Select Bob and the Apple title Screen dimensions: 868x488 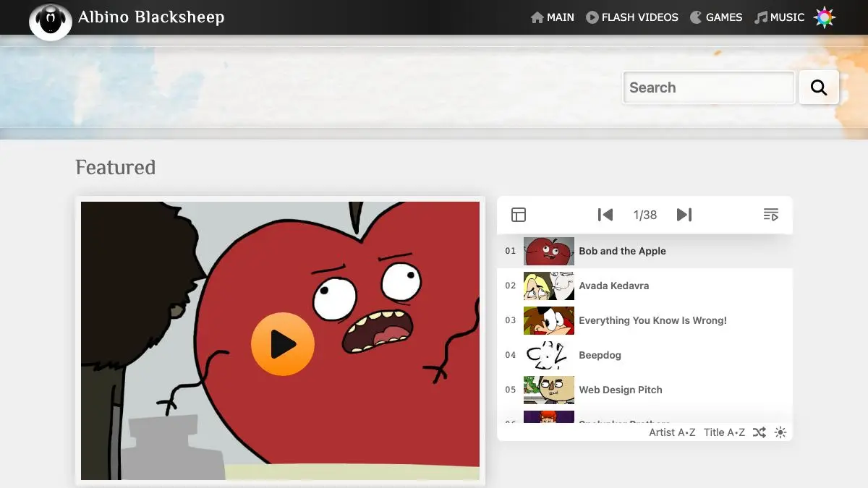coord(623,251)
